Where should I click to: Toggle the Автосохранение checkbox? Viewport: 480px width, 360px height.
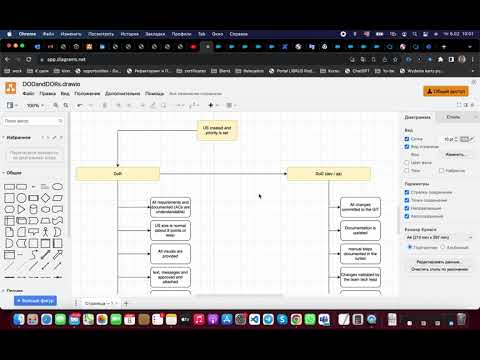407,216
